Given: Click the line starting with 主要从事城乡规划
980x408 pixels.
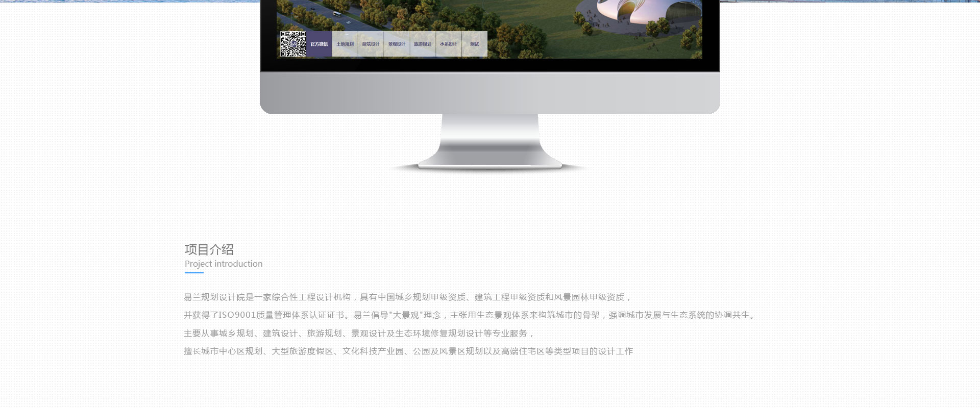Looking at the screenshot, I should [359, 334].
